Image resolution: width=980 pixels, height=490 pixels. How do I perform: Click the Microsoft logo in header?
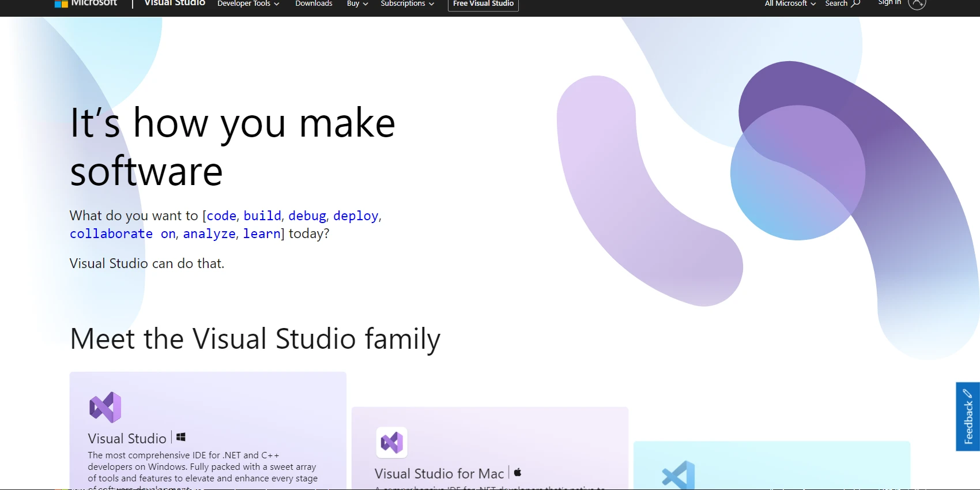[x=85, y=3]
